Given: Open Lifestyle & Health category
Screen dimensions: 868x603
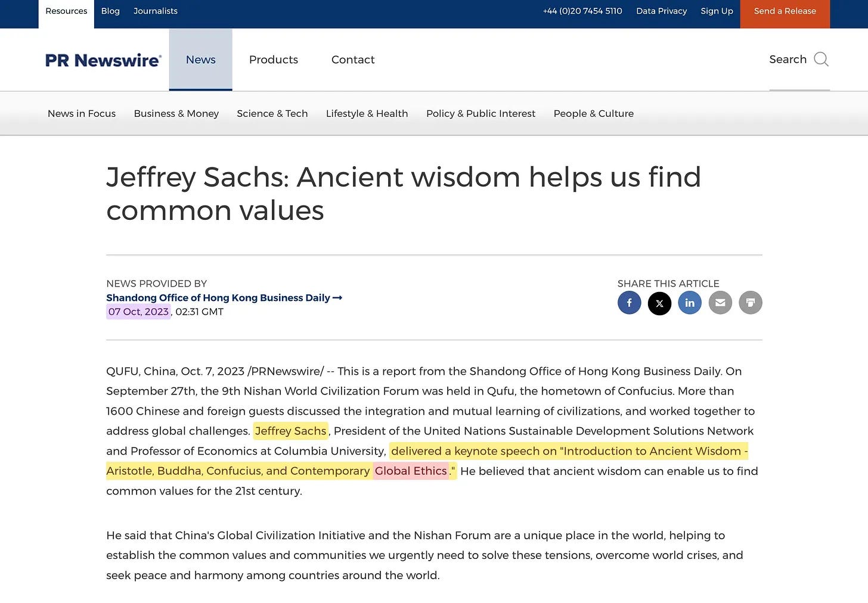Looking at the screenshot, I should (367, 113).
